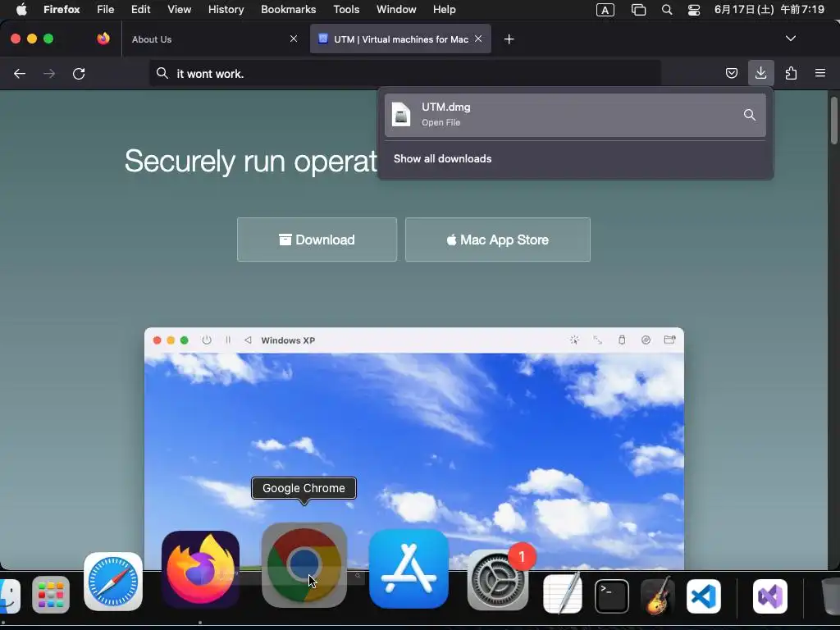Open TextEdit from the Dock
This screenshot has height=630, width=840.
563,595
